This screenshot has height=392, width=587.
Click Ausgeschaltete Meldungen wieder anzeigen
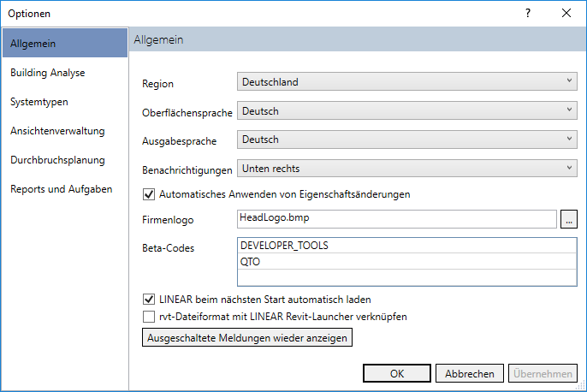(247, 338)
